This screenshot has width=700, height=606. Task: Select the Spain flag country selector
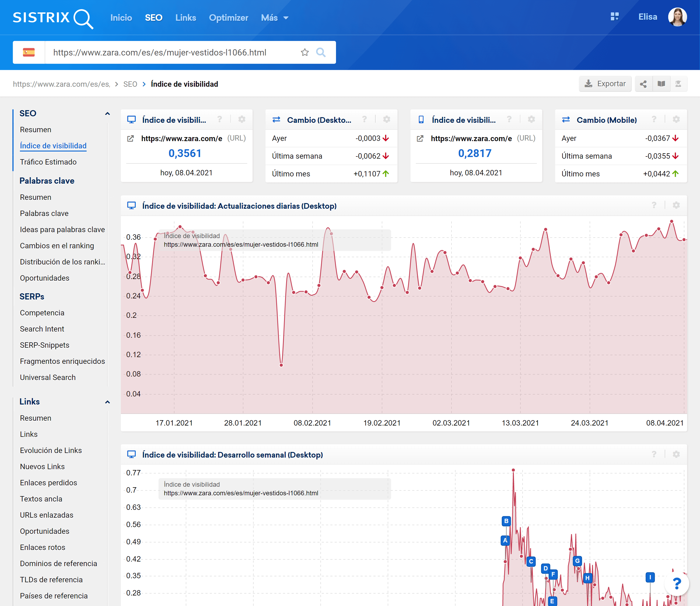29,53
